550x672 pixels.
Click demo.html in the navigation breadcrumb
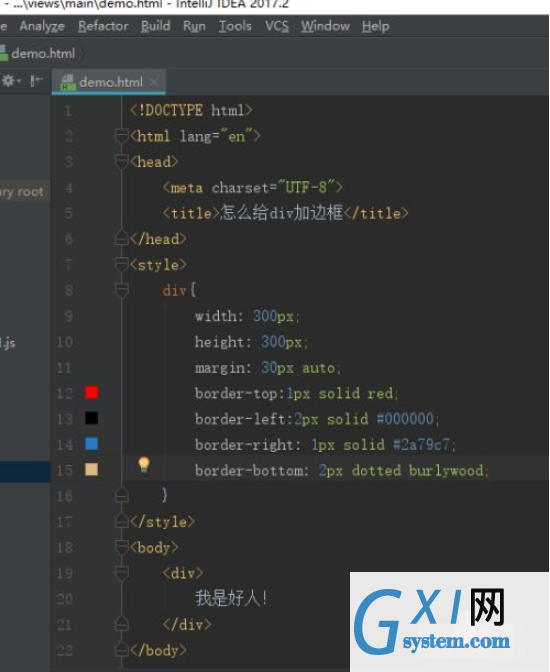pyautogui.click(x=43, y=54)
